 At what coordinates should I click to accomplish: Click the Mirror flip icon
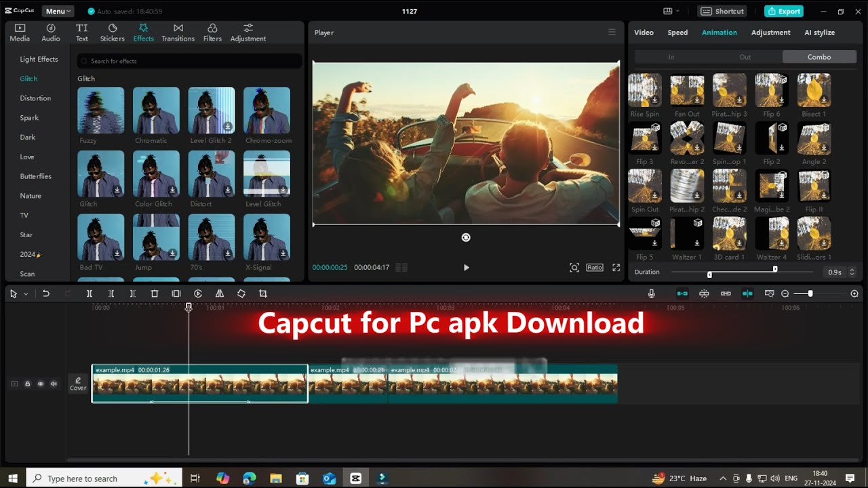coord(220,293)
